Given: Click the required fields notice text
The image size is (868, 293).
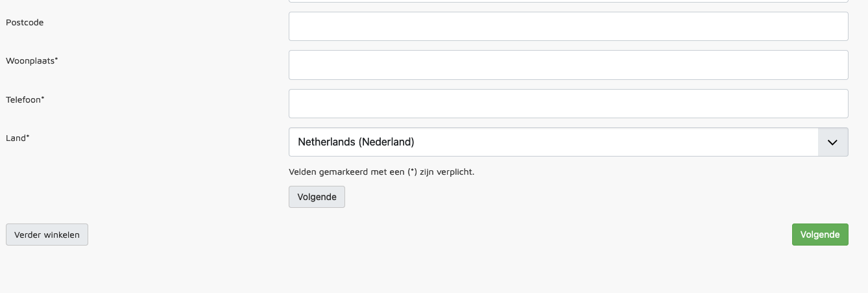Looking at the screenshot, I should tap(381, 172).
